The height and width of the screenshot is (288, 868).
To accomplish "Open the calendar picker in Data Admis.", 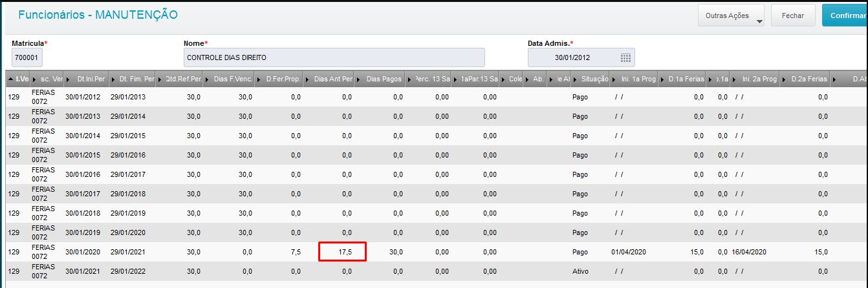I will (x=625, y=57).
